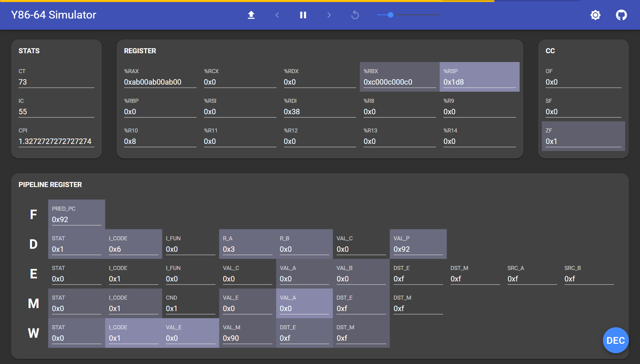Click the Y86-64 Simulator title

[54, 15]
